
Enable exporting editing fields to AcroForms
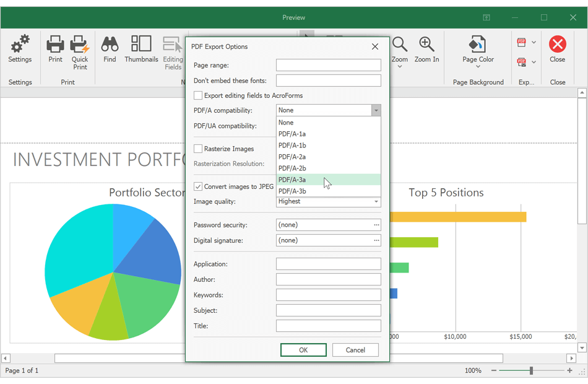(198, 95)
